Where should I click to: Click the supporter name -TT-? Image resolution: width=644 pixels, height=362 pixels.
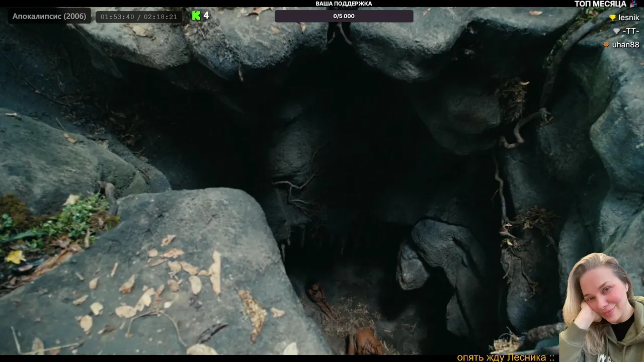(630, 31)
